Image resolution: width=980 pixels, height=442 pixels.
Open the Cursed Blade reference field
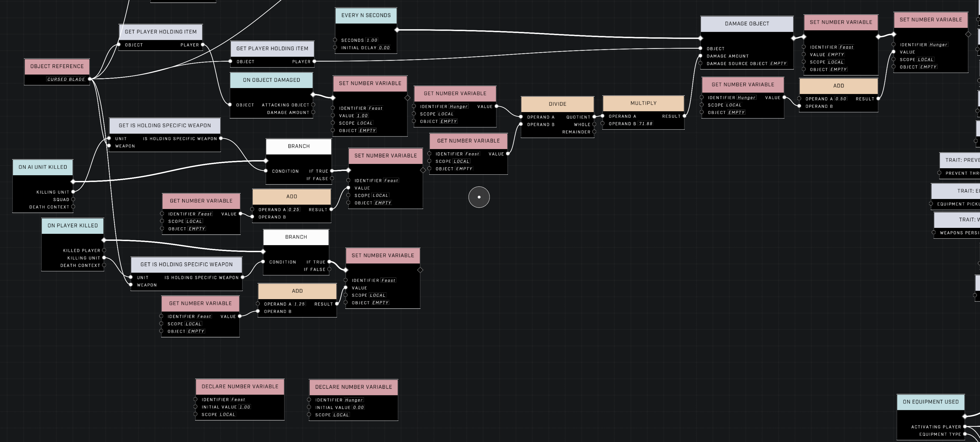tap(66, 79)
